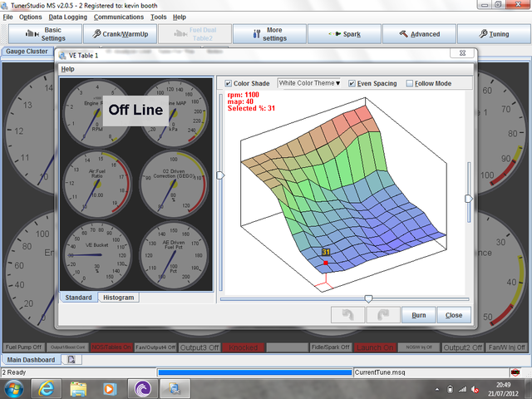This screenshot has height=399, width=532.
Task: Click the Close button in VE Table
Action: [454, 315]
